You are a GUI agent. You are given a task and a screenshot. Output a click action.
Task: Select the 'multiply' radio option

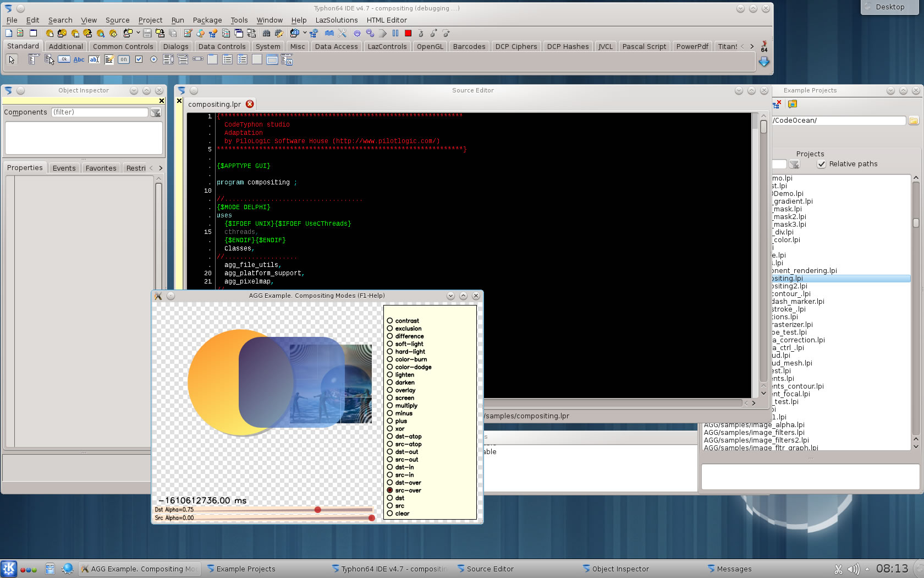tap(389, 406)
